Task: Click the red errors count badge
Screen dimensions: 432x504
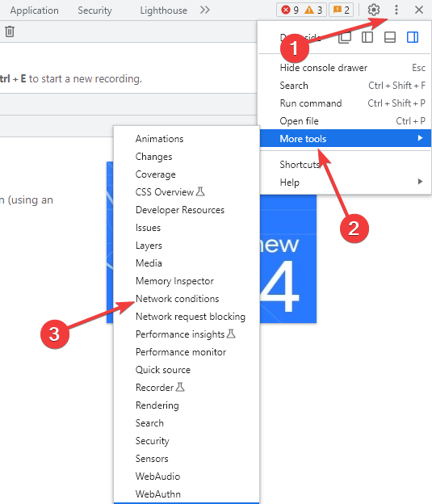Action: (290, 10)
